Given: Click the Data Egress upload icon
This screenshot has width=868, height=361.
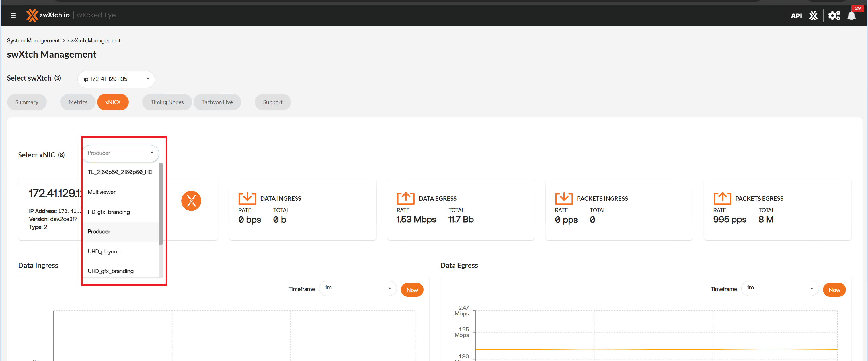Looking at the screenshot, I should coord(405,198).
